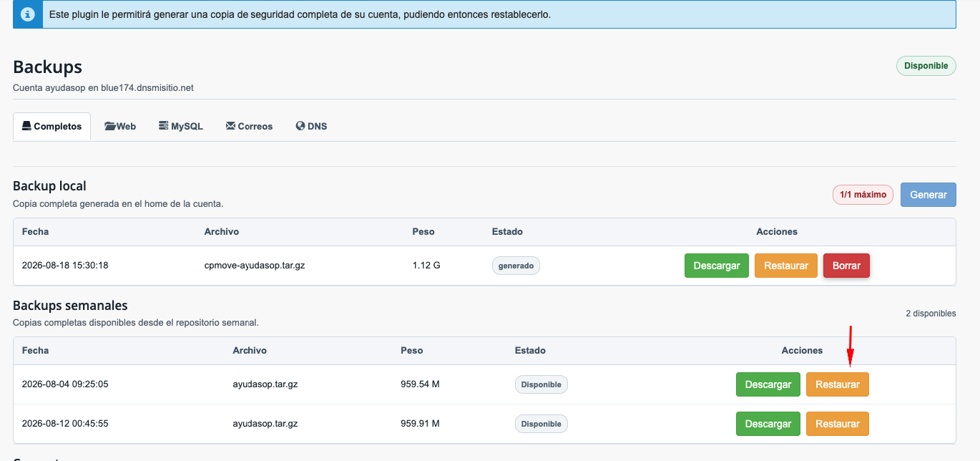
Task: Open the Completos tab
Action: tap(52, 126)
